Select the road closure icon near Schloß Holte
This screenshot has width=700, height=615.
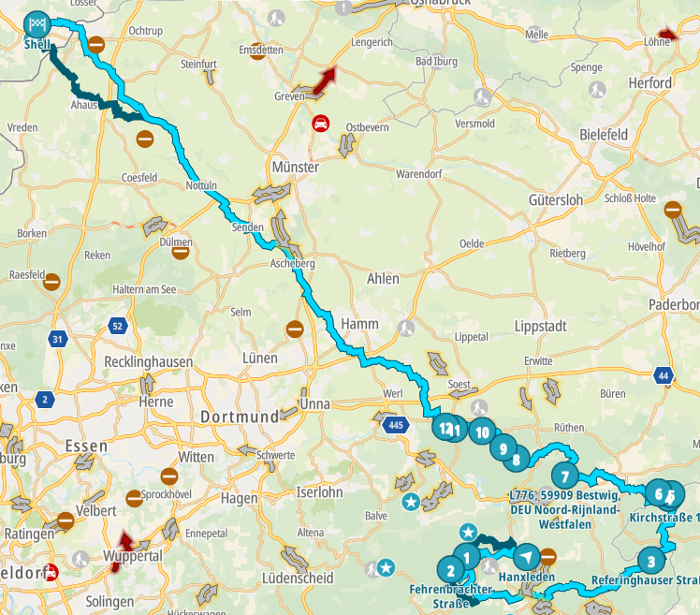pyautogui.click(x=673, y=210)
